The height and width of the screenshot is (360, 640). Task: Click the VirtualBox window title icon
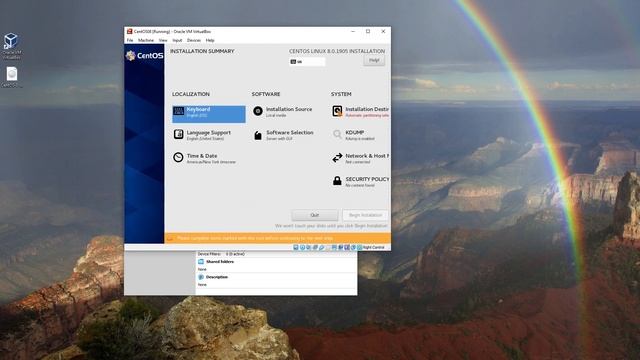pyautogui.click(x=129, y=31)
